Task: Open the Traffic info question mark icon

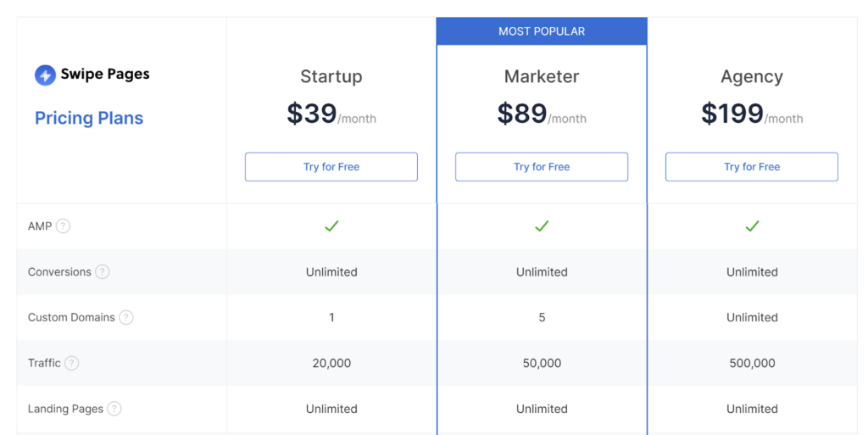Action: click(x=71, y=363)
